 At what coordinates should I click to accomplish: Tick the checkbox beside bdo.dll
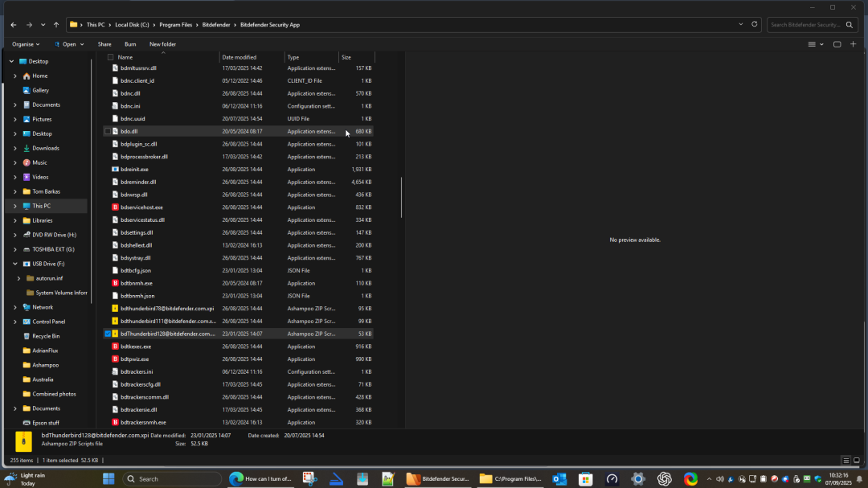pos(108,132)
